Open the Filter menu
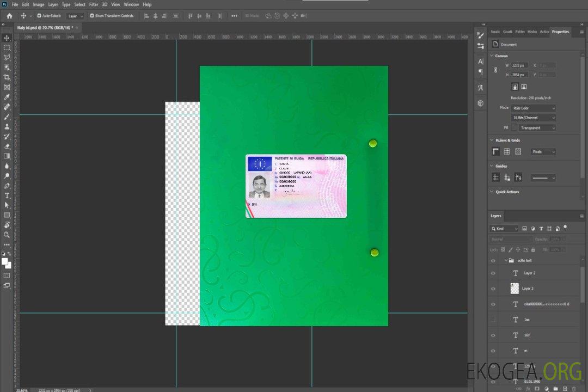The image size is (588, 392). [x=94, y=4]
